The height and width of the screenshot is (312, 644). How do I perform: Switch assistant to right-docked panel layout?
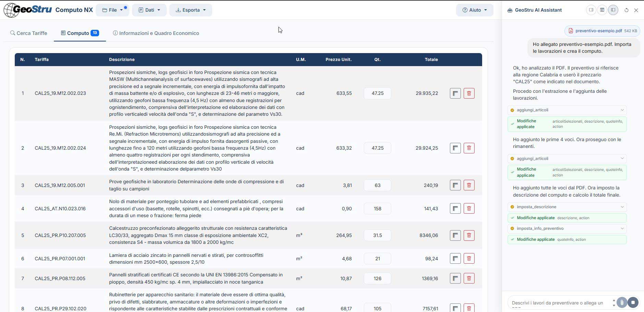pyautogui.click(x=591, y=10)
